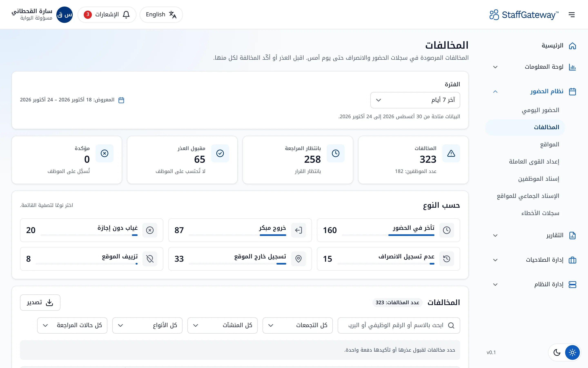Click the search by name input field

pyautogui.click(x=399, y=325)
